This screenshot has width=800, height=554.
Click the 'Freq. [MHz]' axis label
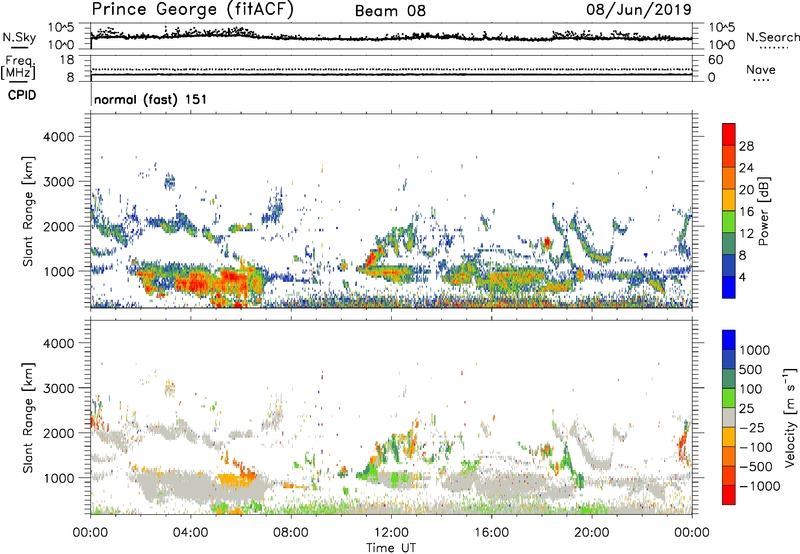tap(19, 68)
